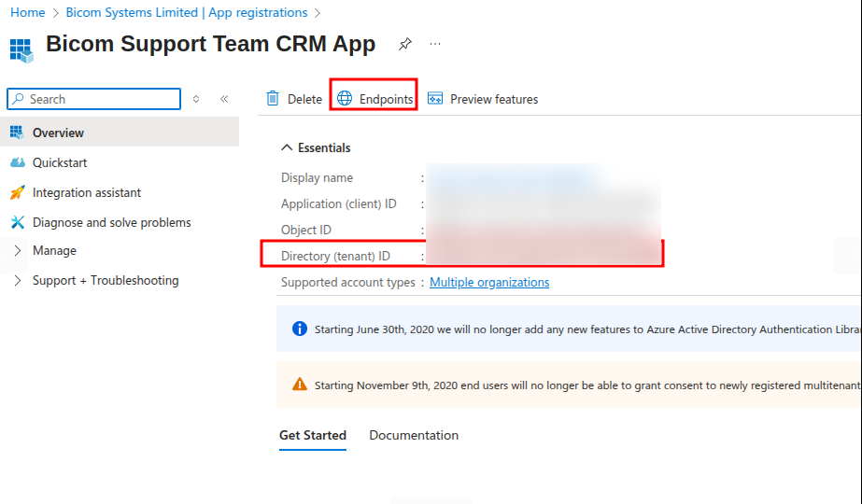The width and height of the screenshot is (862, 504).
Task: Click the Endpoints globe icon
Action: point(345,98)
